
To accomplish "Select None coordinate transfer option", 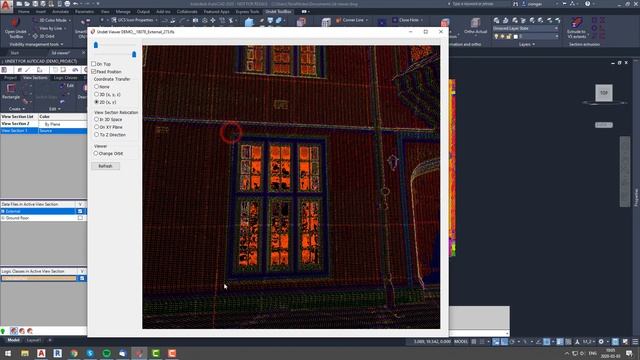I will 97,87.
